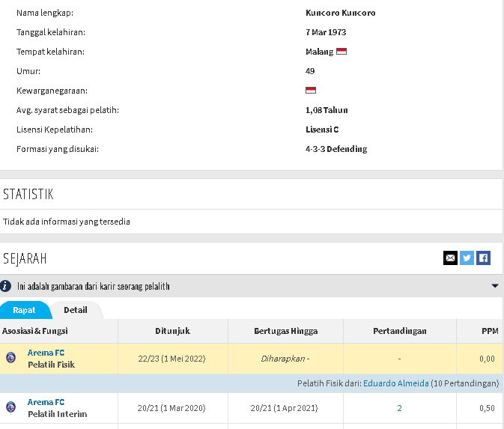Expand the career info banner arrow

pyautogui.click(x=495, y=286)
